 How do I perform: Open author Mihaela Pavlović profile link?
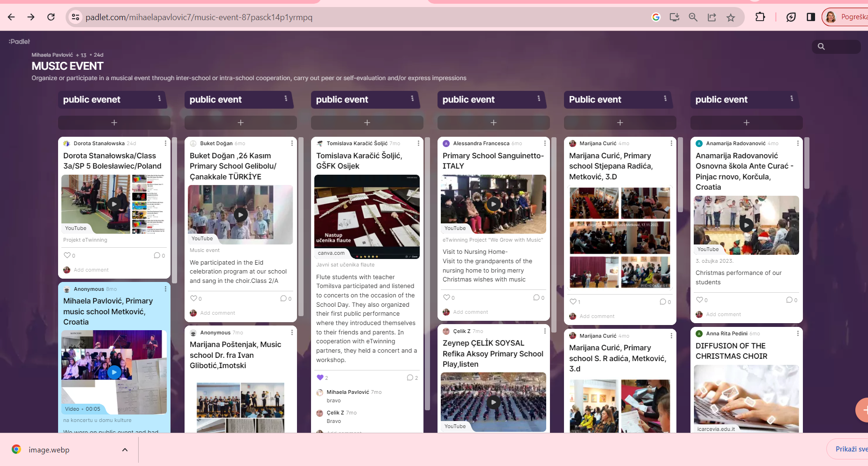[52, 55]
